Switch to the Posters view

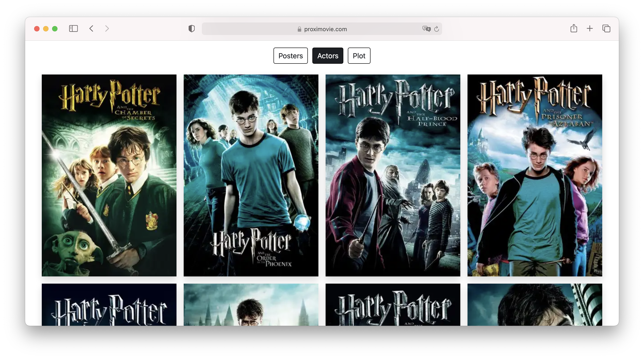[x=290, y=55]
